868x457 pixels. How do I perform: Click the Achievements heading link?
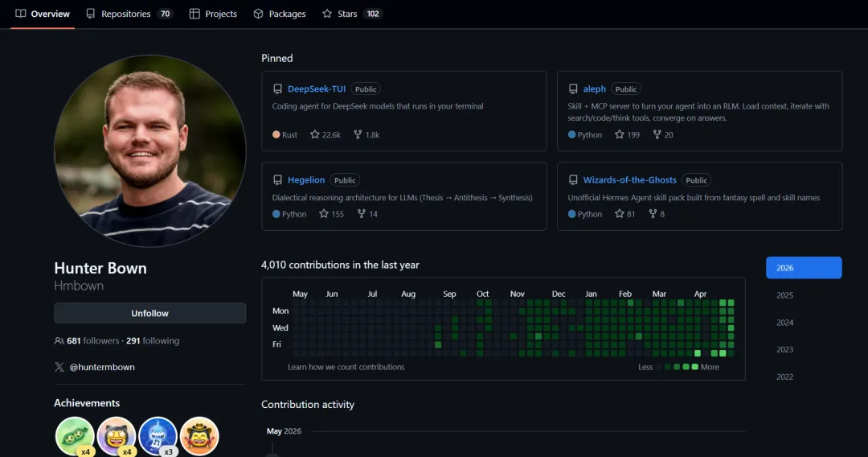click(x=87, y=403)
